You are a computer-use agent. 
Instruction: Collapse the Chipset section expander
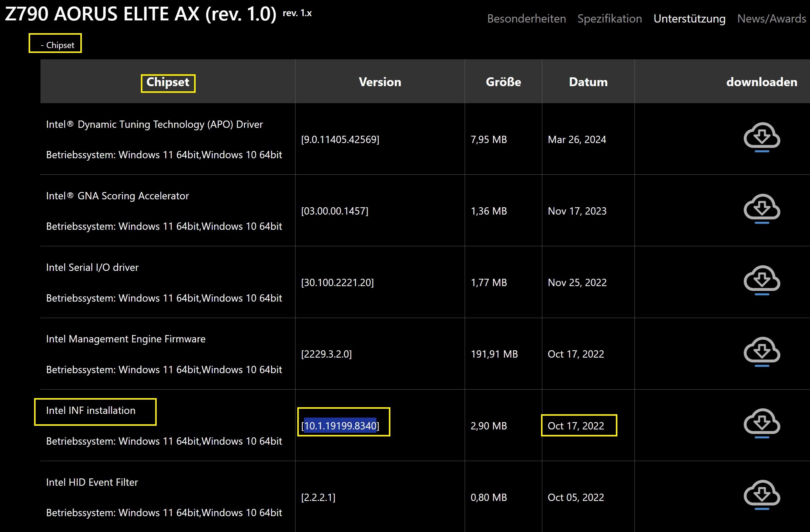57,45
